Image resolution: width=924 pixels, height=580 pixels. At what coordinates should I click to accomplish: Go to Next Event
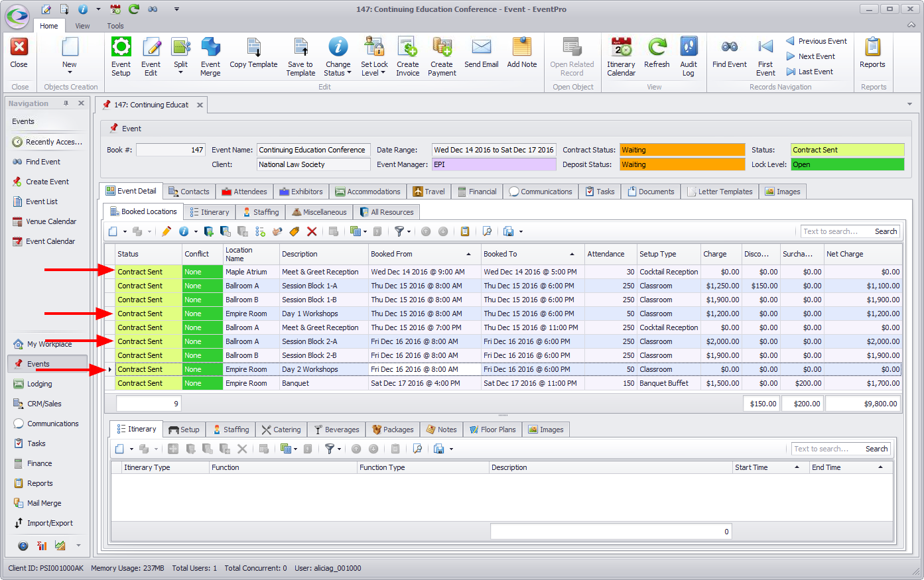click(x=810, y=56)
